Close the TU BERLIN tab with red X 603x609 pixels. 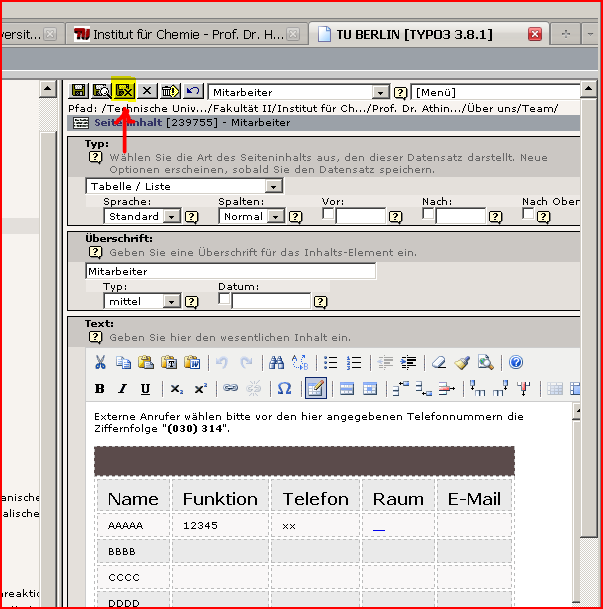point(535,35)
